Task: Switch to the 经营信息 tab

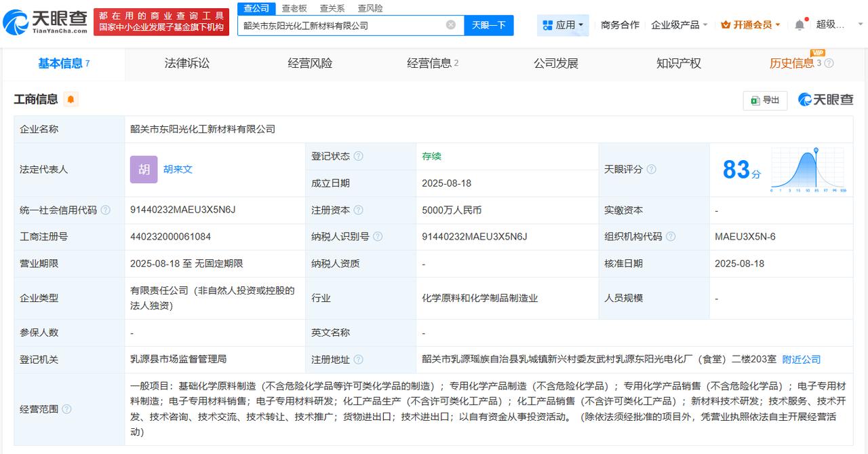Action: pyautogui.click(x=433, y=63)
